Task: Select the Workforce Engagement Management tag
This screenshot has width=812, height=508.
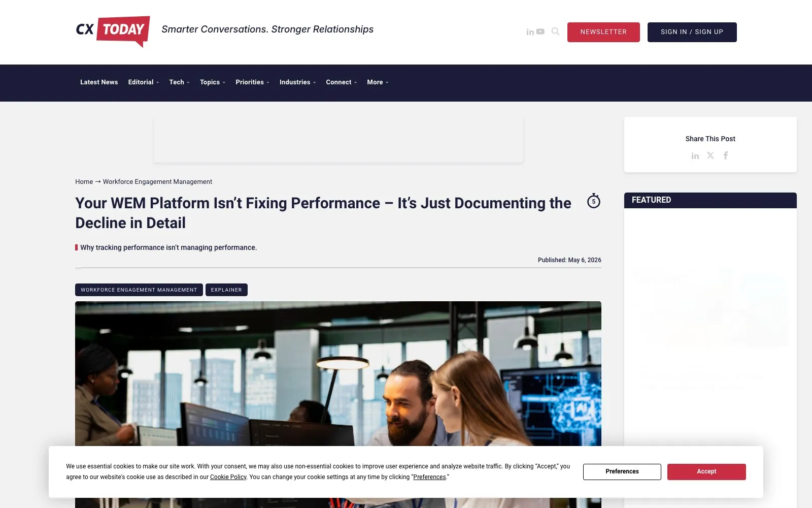Action: click(139, 290)
